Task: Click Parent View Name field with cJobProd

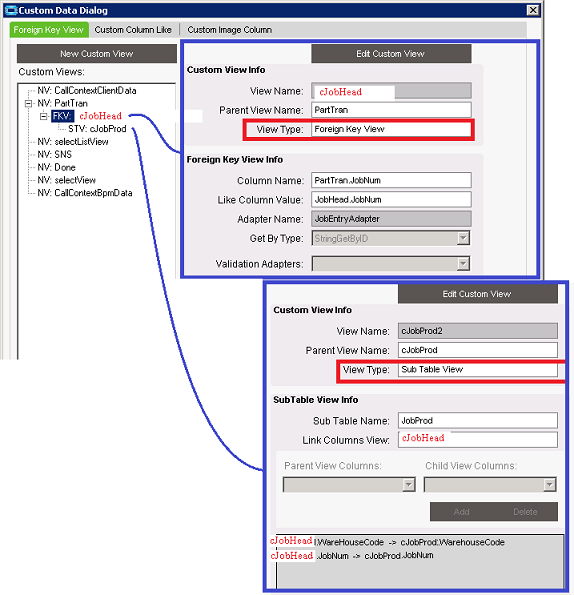Action: 478,350
